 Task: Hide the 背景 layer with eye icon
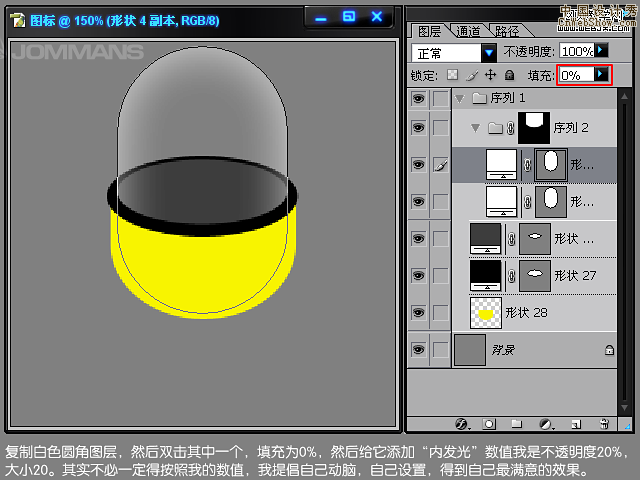point(419,350)
